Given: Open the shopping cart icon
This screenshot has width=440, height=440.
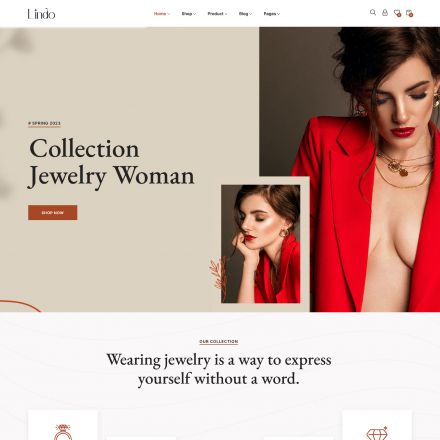Looking at the screenshot, I should coord(409,13).
